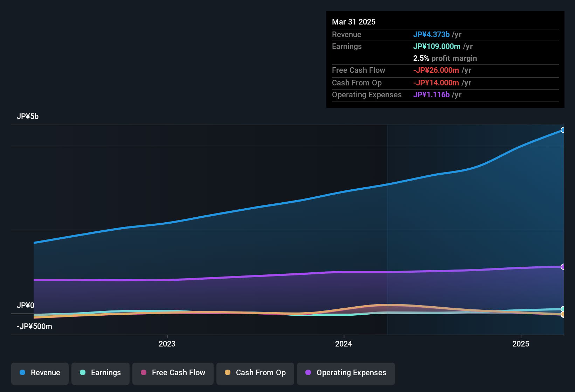
Task: Click the purple Operating Expenses legend dot
Action: (308, 372)
